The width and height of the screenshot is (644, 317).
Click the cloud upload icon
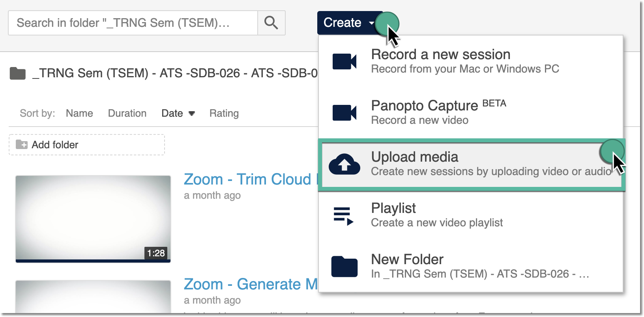pyautogui.click(x=344, y=164)
